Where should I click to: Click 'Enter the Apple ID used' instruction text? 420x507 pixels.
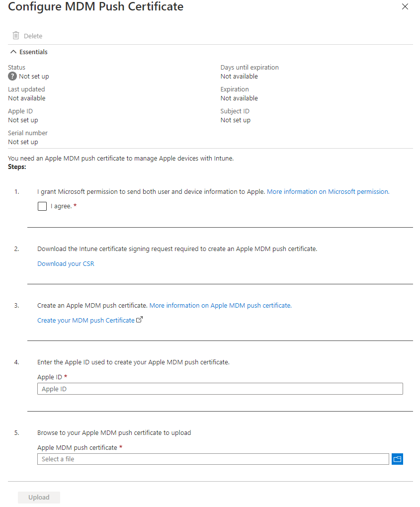click(x=133, y=362)
